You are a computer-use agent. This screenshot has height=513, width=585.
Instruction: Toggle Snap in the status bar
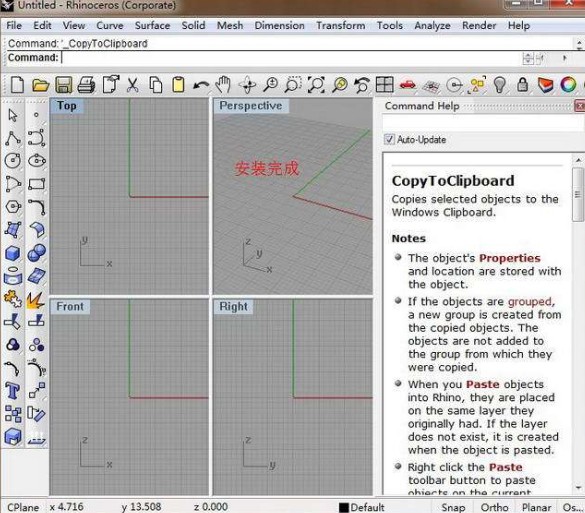click(453, 507)
